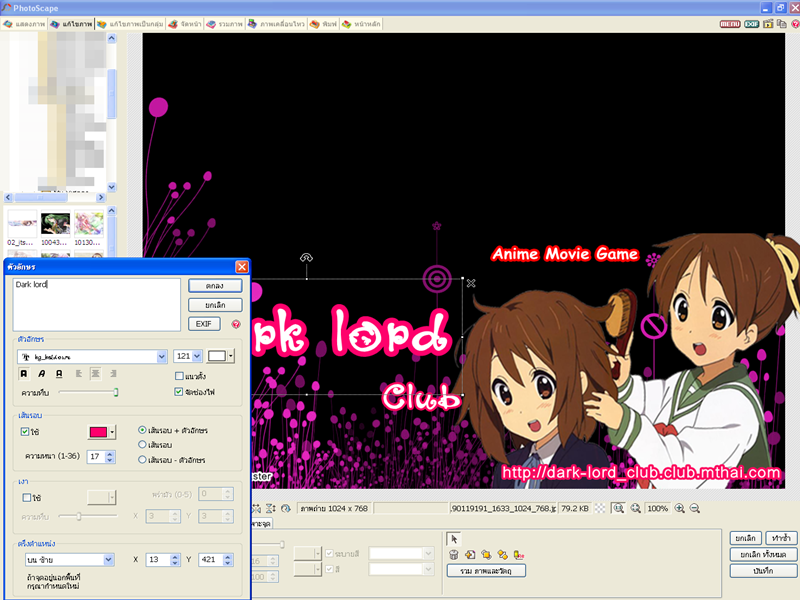Click the ทำซ้ำ redo button
Image resolution: width=800 pixels, height=600 pixels.
point(781,538)
